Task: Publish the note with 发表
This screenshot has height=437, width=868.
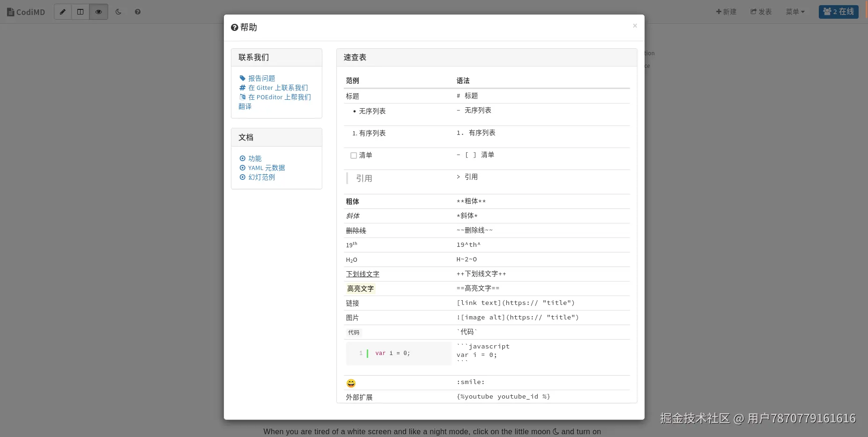Action: coord(761,12)
